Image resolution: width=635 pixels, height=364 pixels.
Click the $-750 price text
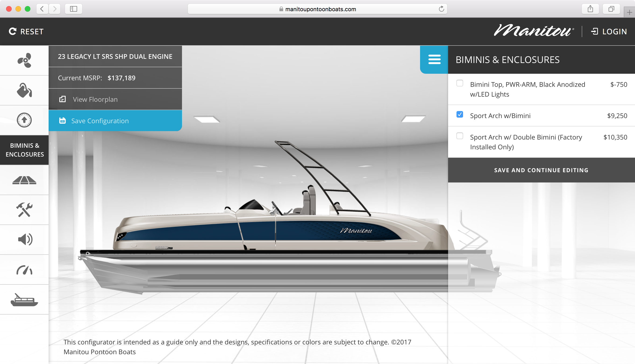[x=619, y=84]
